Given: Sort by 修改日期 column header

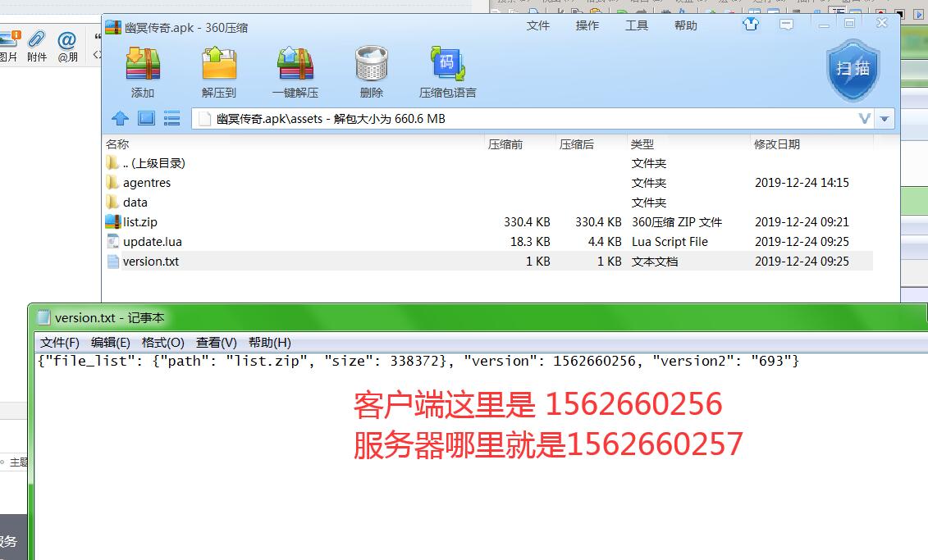Looking at the screenshot, I should click(x=776, y=144).
